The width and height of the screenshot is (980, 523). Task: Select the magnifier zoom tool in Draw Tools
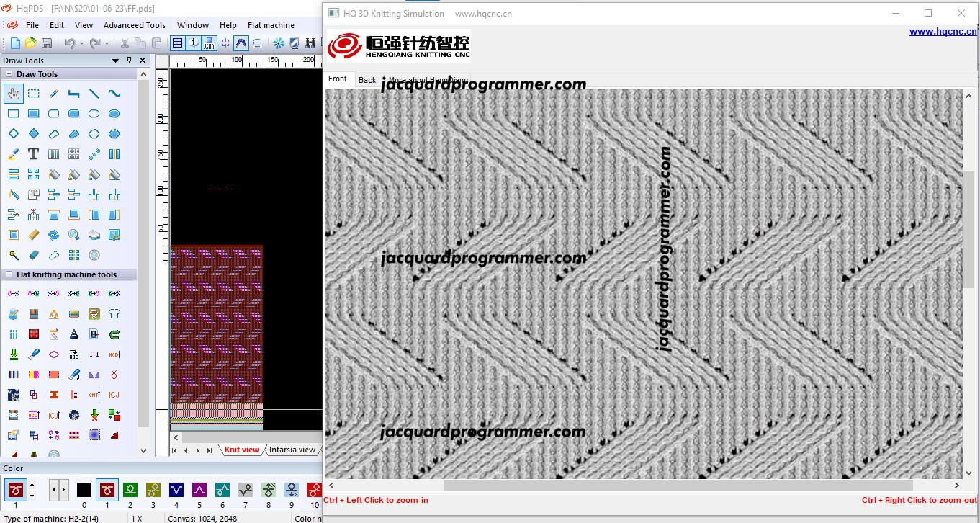[74, 234]
